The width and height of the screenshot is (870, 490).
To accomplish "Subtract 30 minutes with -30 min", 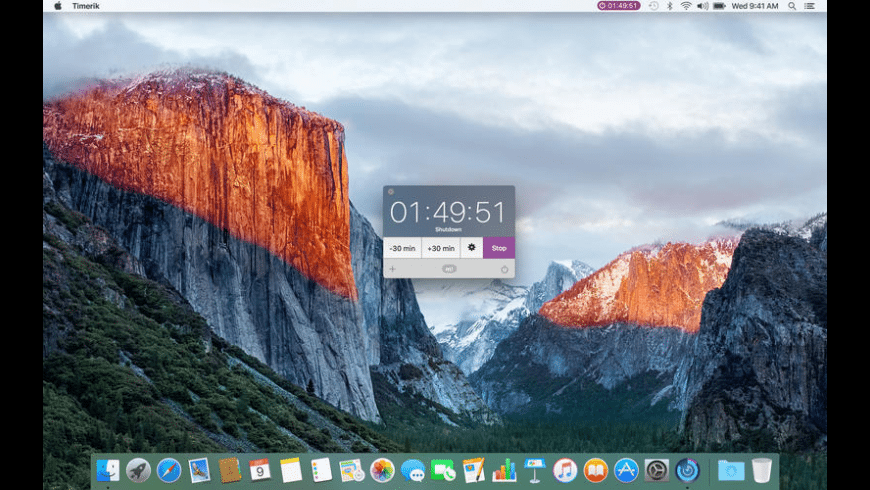I will (402, 248).
